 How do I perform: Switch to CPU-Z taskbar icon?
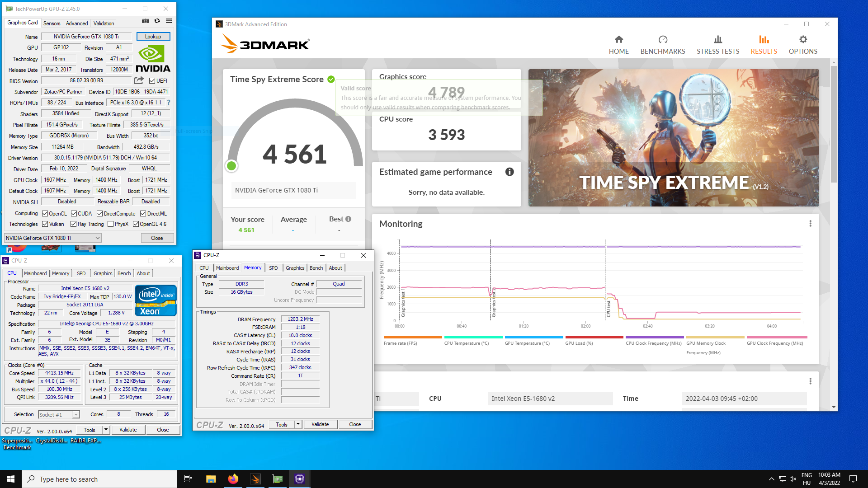click(x=299, y=479)
